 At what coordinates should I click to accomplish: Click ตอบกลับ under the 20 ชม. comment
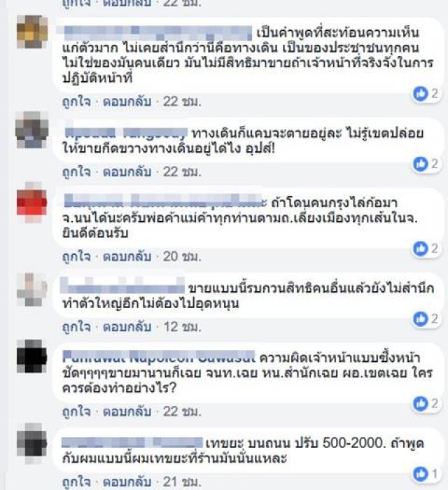pos(127,257)
